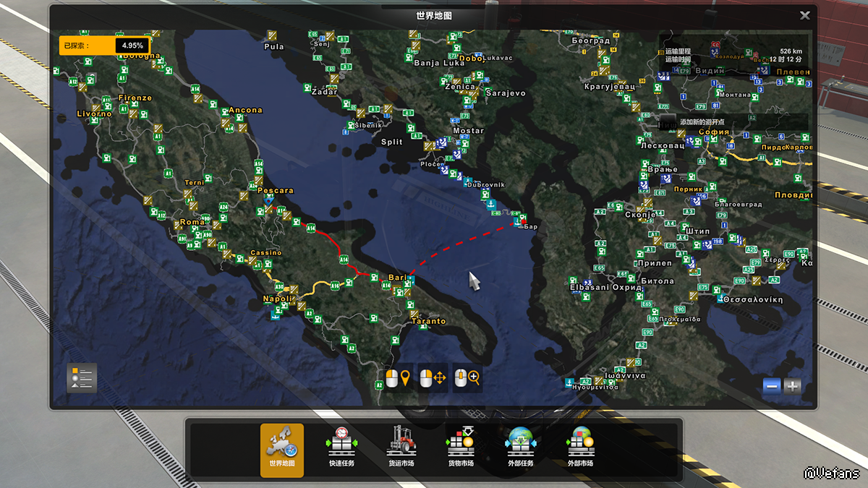Click the A16 road shield on route
Image resolution: width=868 pixels, height=488 pixels.
click(x=335, y=286)
